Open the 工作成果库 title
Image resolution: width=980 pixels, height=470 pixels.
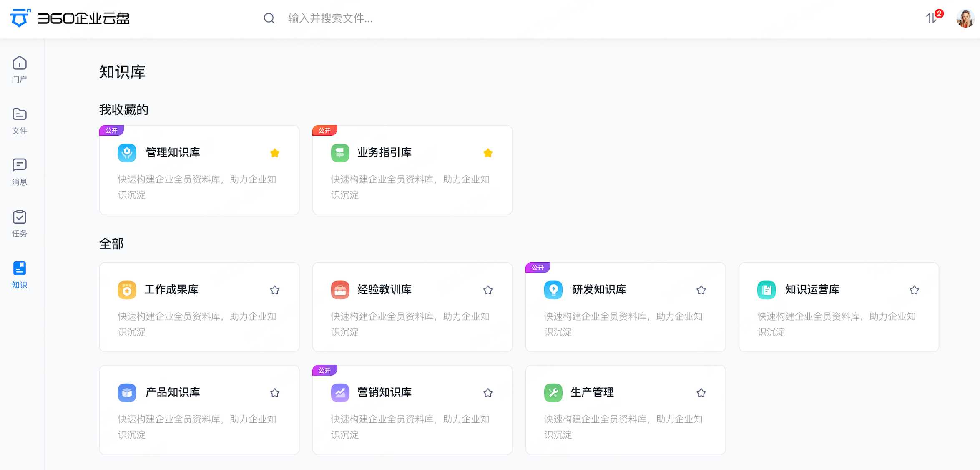pos(171,290)
